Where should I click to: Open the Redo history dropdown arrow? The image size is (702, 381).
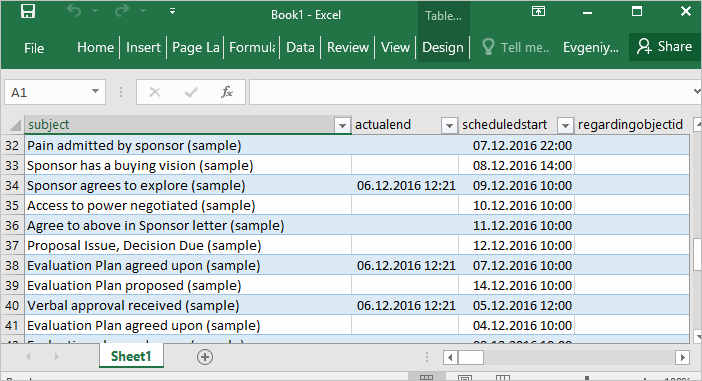(x=143, y=11)
